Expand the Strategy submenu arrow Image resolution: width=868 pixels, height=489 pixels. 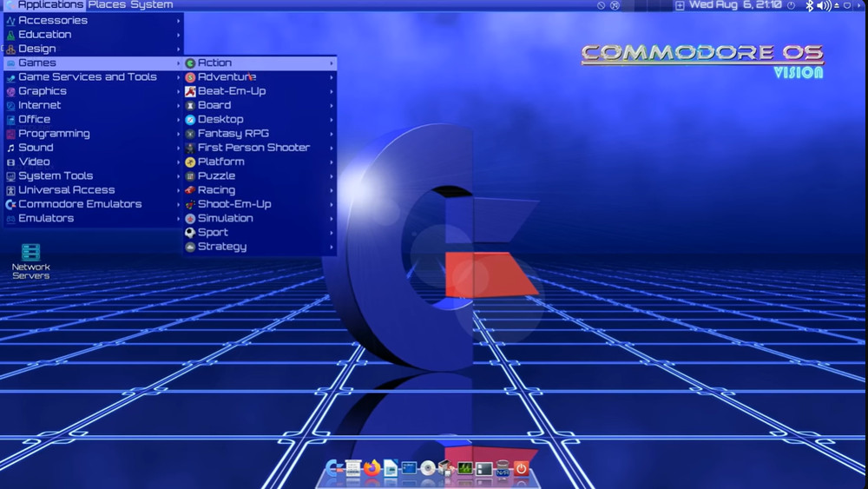332,247
